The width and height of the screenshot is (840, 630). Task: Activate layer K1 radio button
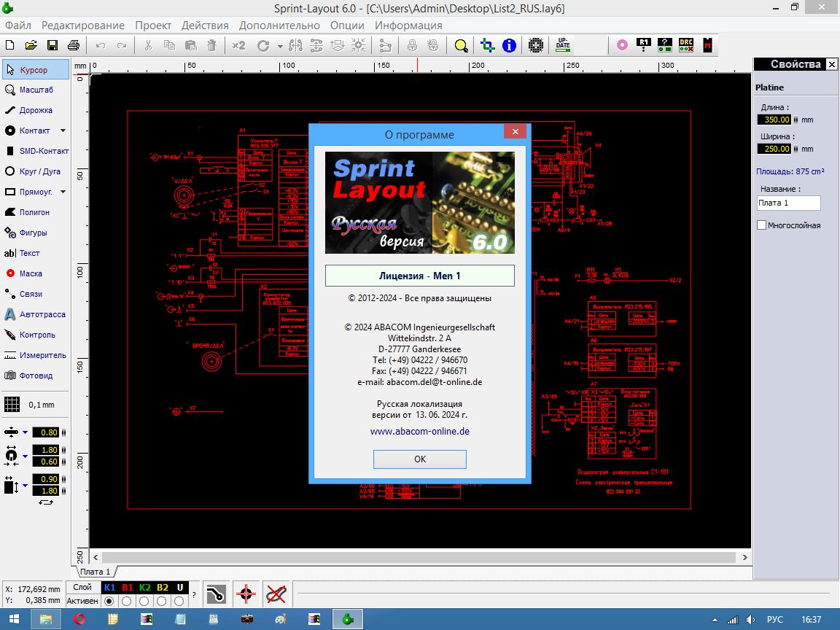[109, 601]
